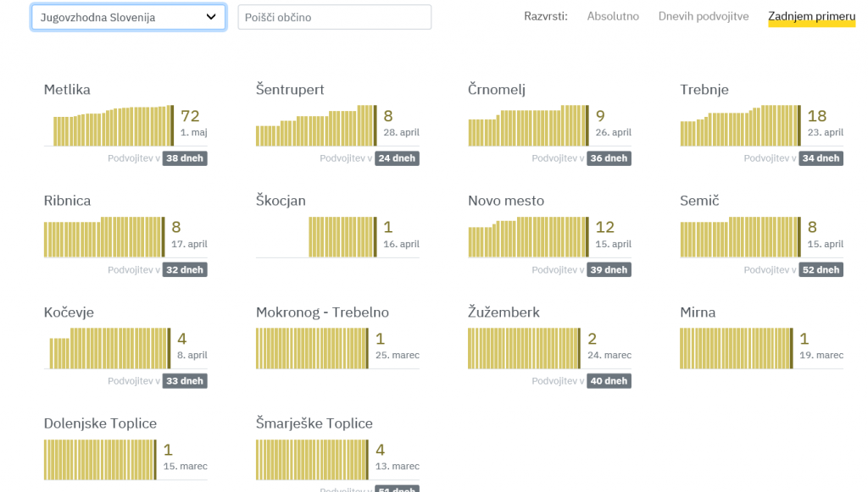
Task: Open the Trebnje municipality title
Action: (x=704, y=90)
